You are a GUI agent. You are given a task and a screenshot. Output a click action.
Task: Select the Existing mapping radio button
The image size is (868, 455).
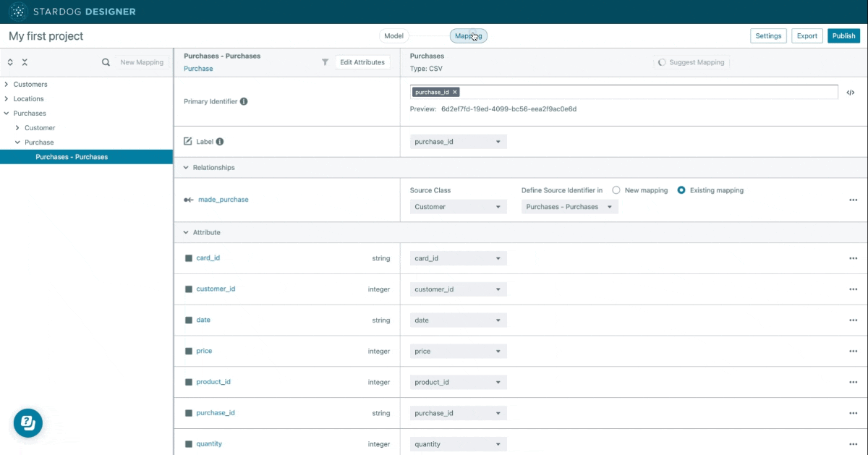681,190
